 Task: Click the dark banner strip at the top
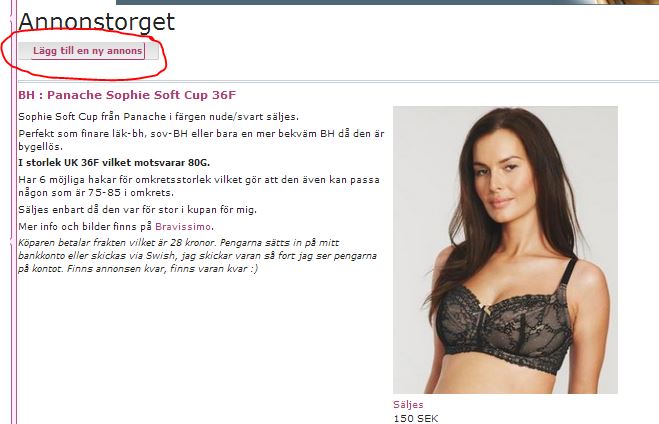point(353,2)
